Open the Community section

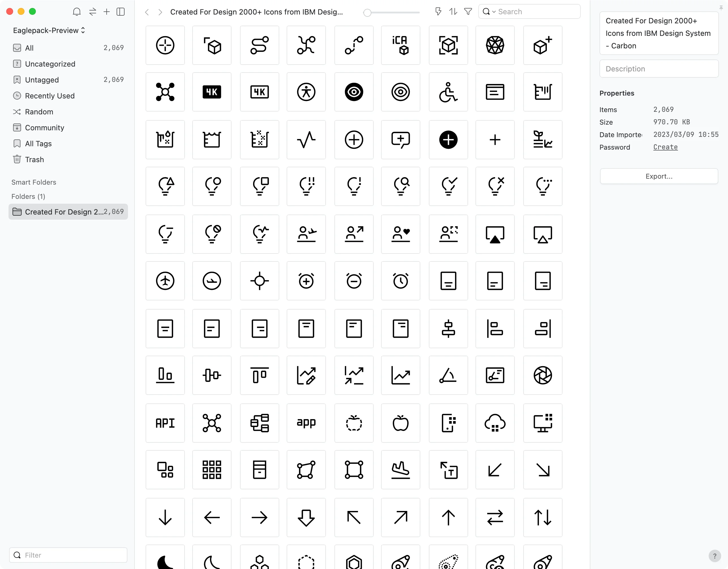(x=68, y=127)
